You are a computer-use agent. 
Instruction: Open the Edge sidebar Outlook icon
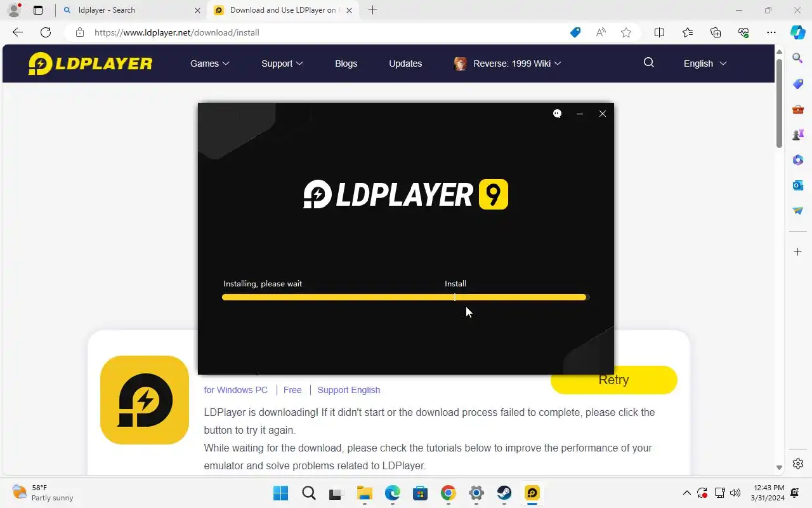[x=798, y=185]
